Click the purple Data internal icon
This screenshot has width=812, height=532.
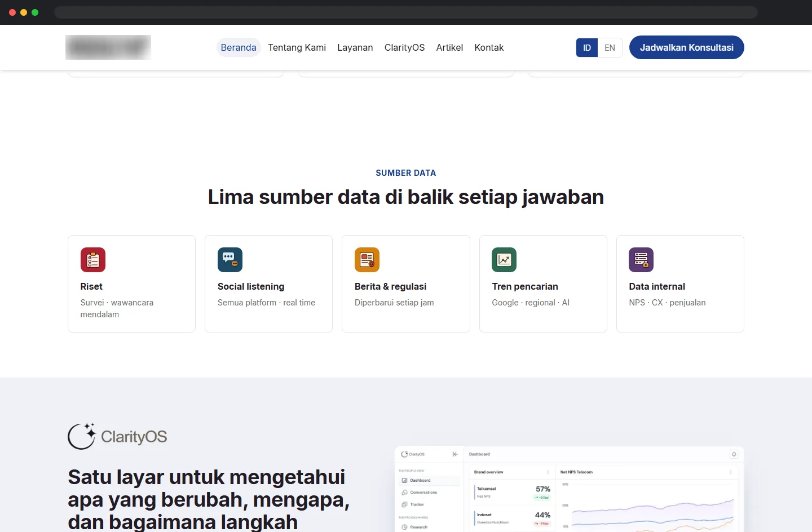click(641, 260)
